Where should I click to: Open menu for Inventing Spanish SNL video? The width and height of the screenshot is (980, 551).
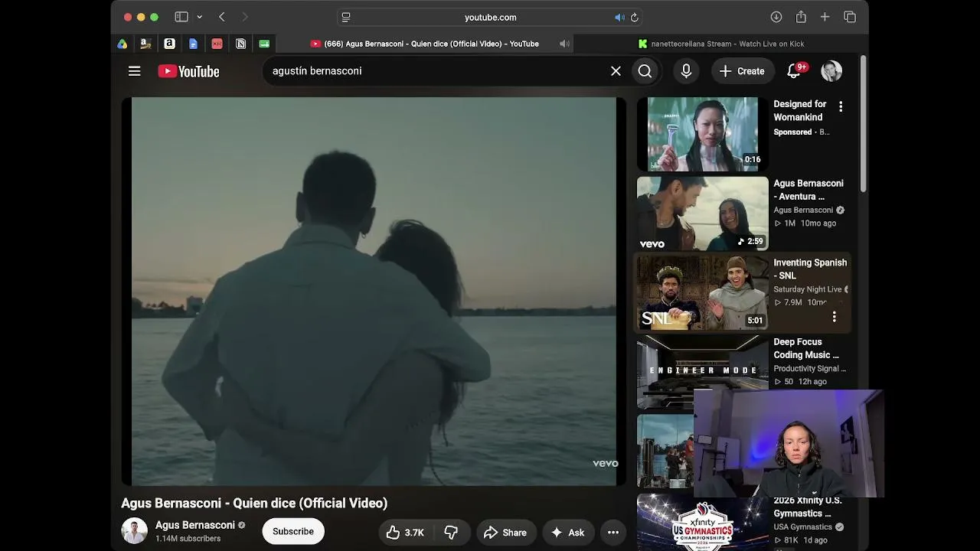[x=835, y=317]
